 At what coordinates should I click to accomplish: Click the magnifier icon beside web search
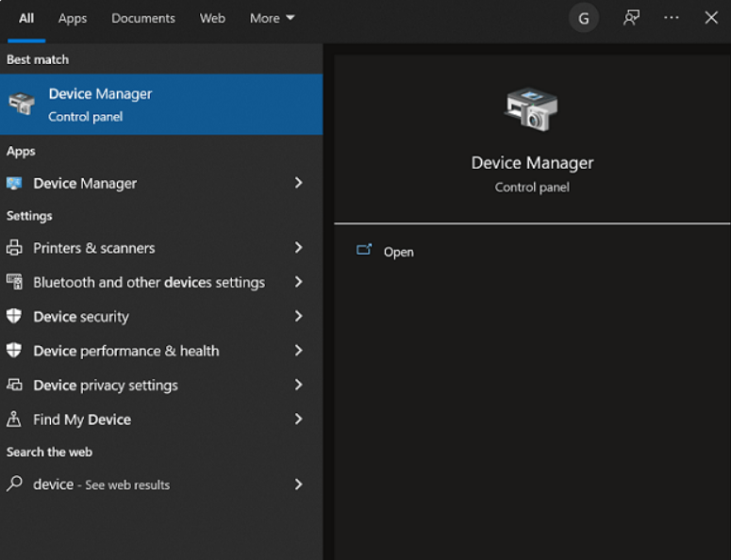click(14, 485)
